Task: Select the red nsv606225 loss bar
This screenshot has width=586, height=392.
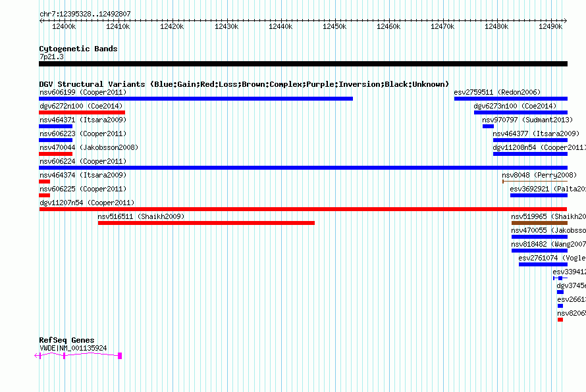Action: tap(45, 195)
